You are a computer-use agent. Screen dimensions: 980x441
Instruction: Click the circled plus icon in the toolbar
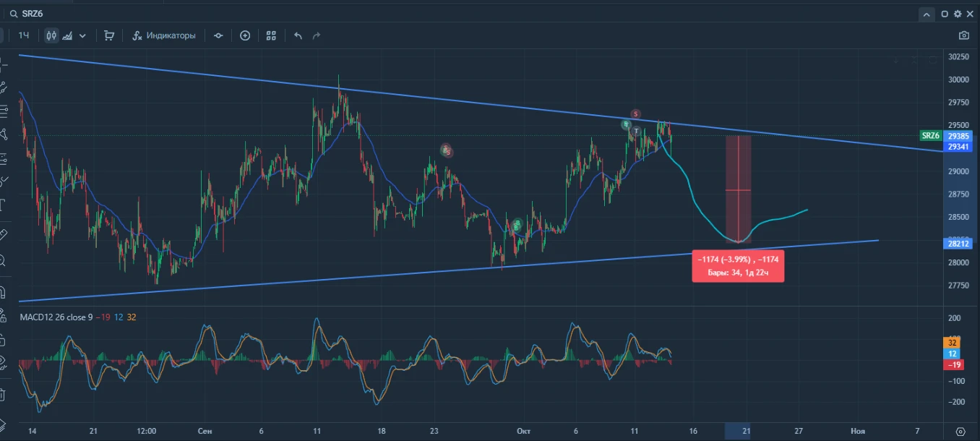tap(245, 35)
